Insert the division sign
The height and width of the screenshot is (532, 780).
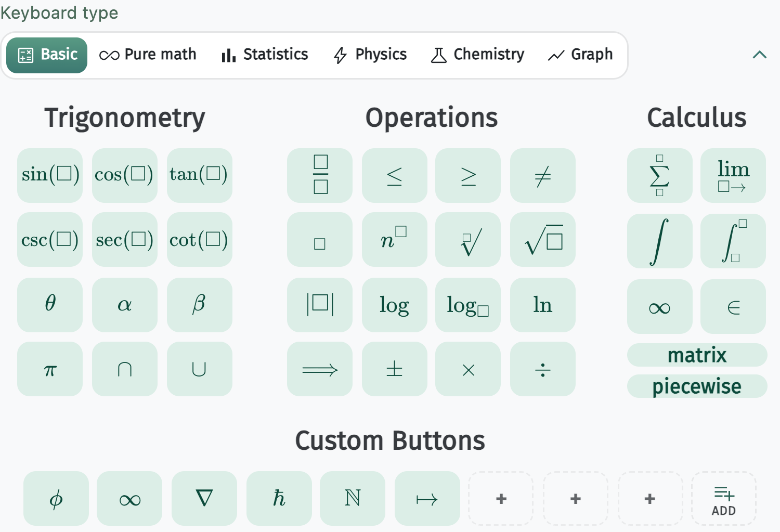tap(543, 369)
